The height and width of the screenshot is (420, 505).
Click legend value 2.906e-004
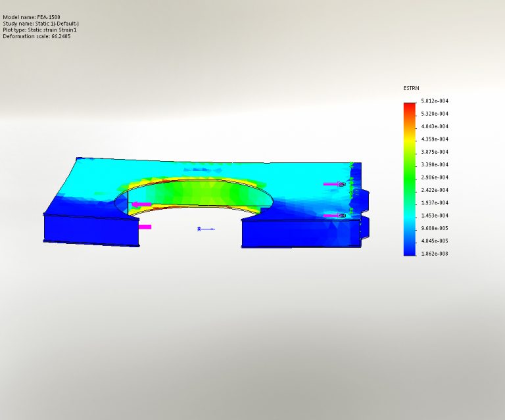(x=435, y=177)
